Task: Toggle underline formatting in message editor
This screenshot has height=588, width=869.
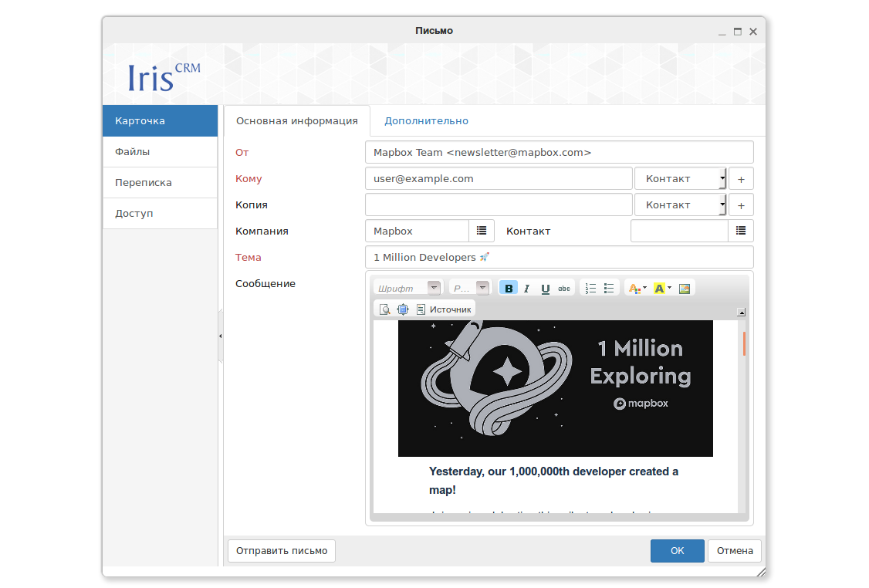Action: (x=546, y=288)
